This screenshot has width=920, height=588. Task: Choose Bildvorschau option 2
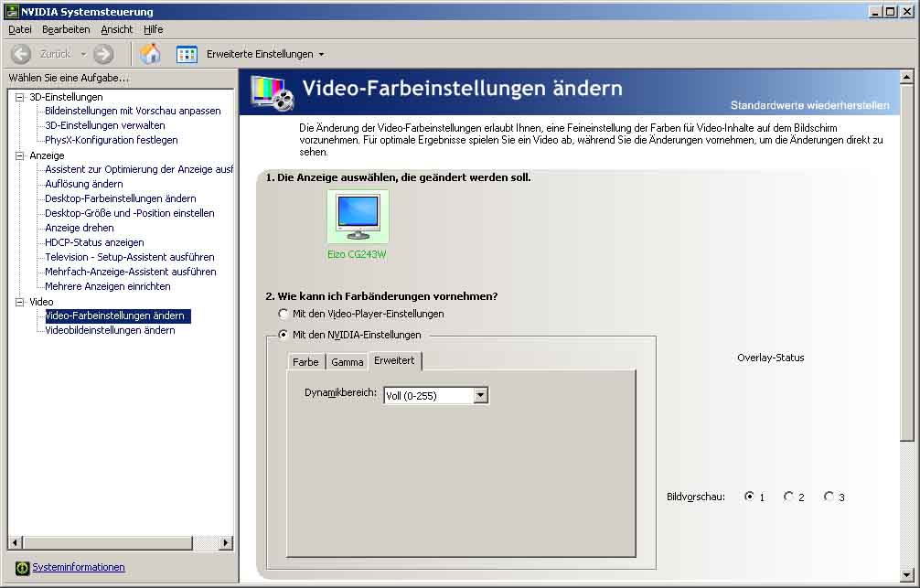tap(788, 497)
